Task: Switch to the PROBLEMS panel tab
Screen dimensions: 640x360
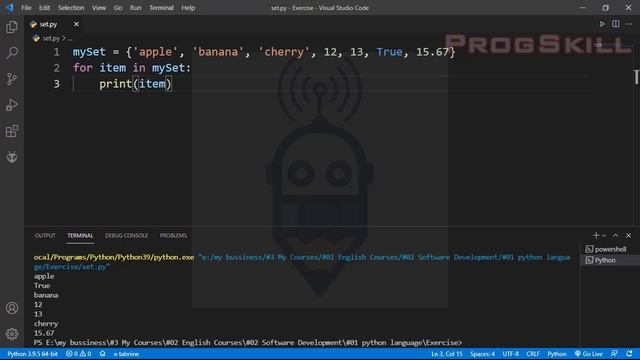Action: point(173,236)
